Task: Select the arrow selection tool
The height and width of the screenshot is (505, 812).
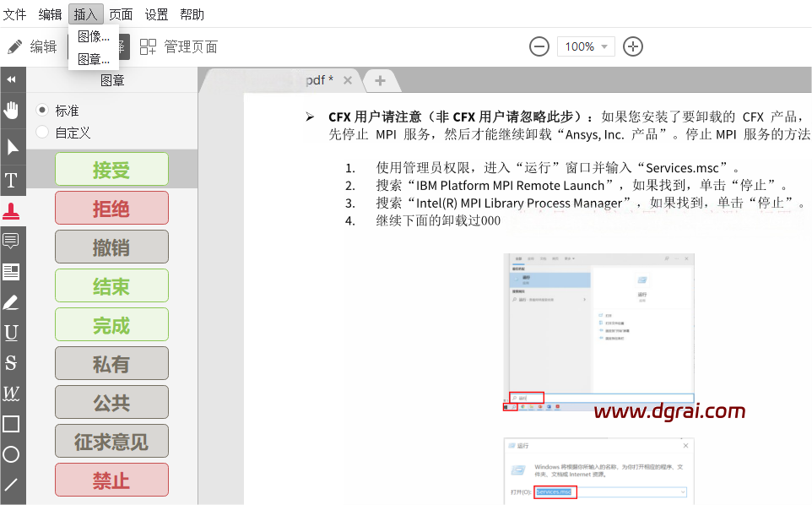Action: (12, 147)
